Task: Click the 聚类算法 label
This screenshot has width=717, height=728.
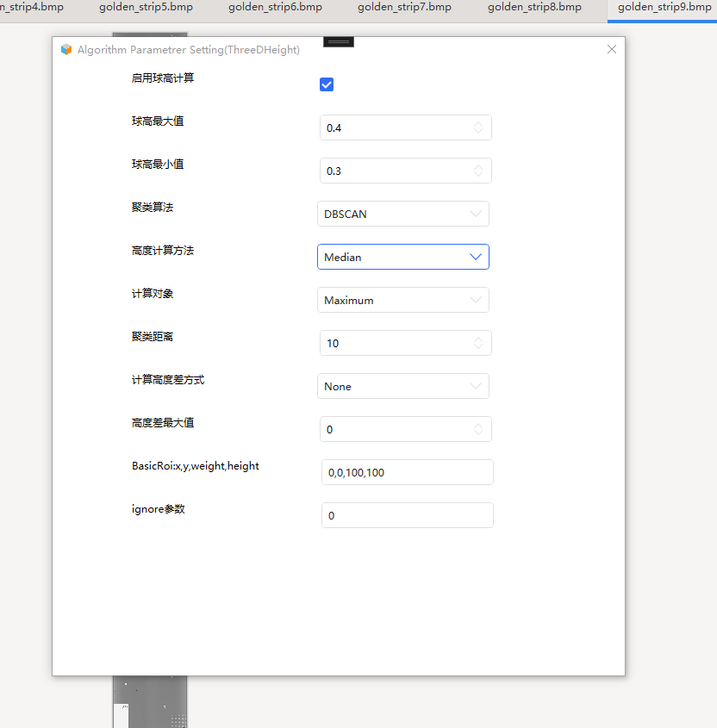Action: click(x=153, y=207)
